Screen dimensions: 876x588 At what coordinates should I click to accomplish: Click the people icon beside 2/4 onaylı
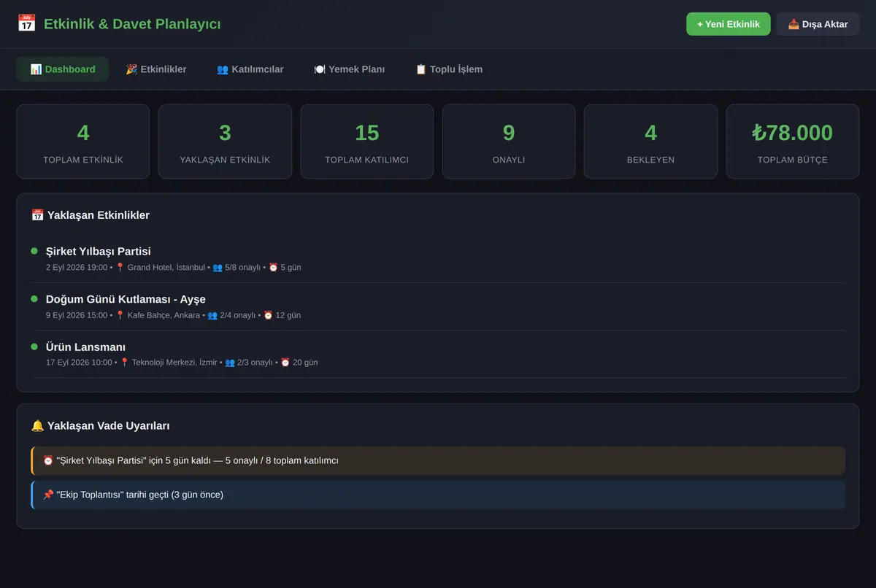pos(212,315)
